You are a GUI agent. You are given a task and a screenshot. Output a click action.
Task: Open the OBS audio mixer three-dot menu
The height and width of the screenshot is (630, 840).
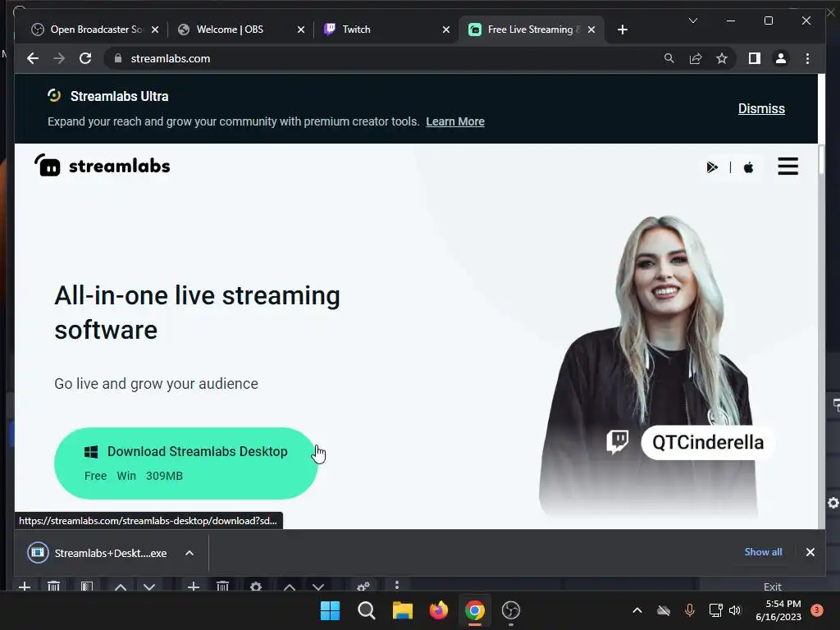pyautogui.click(x=396, y=586)
